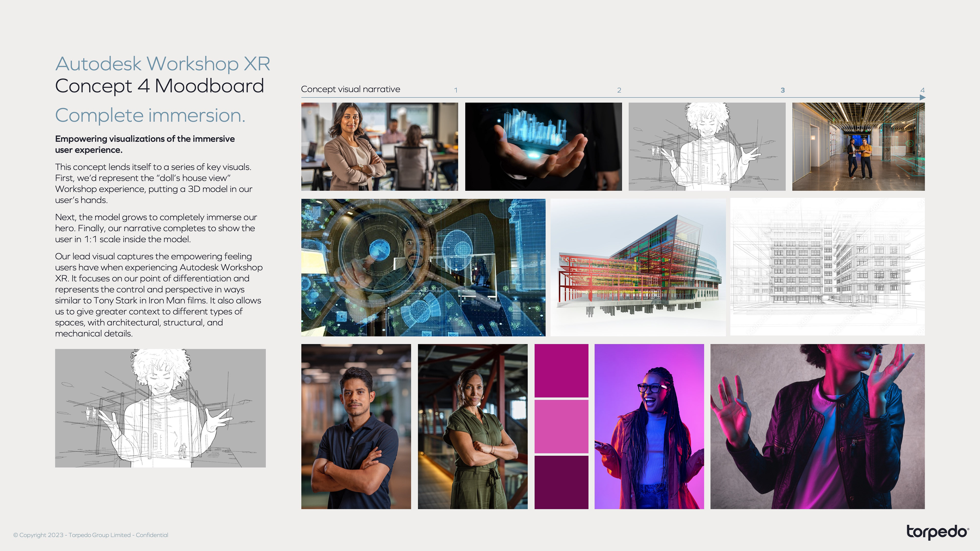Click the Autodesk Workshop XR title
980x551 pixels.
[x=163, y=64]
